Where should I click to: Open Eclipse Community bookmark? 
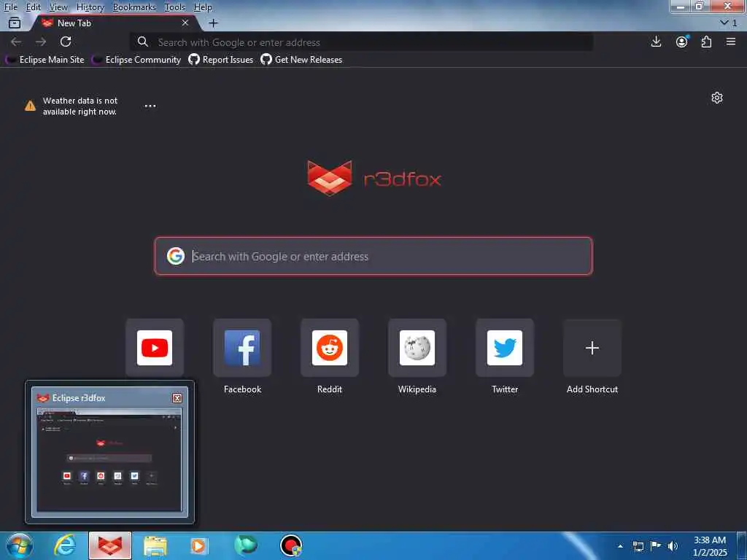(x=137, y=60)
